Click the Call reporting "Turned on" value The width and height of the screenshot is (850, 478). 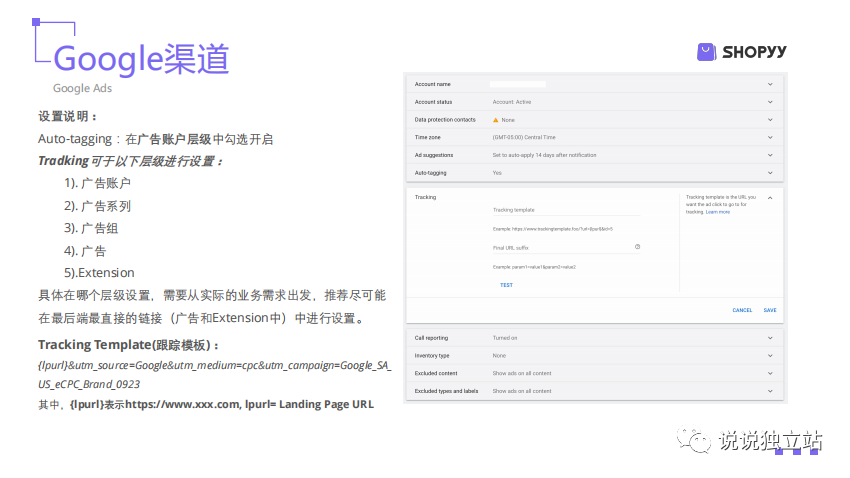click(x=505, y=338)
